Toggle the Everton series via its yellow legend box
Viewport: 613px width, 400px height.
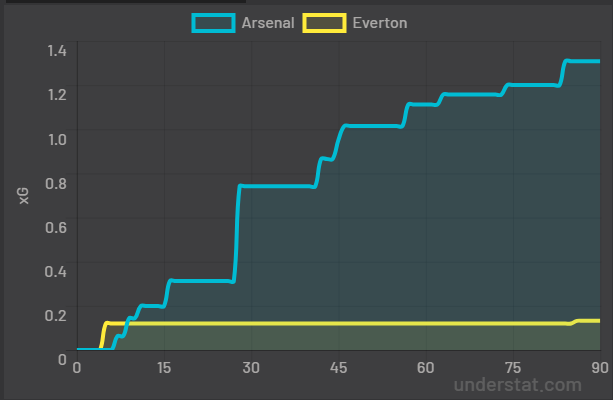(324, 23)
